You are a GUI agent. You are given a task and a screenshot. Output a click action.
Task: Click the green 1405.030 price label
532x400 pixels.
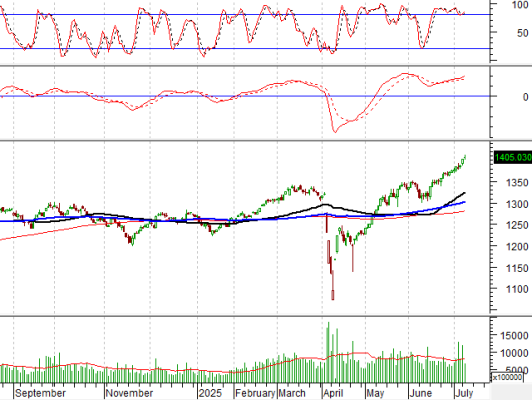tap(513, 157)
